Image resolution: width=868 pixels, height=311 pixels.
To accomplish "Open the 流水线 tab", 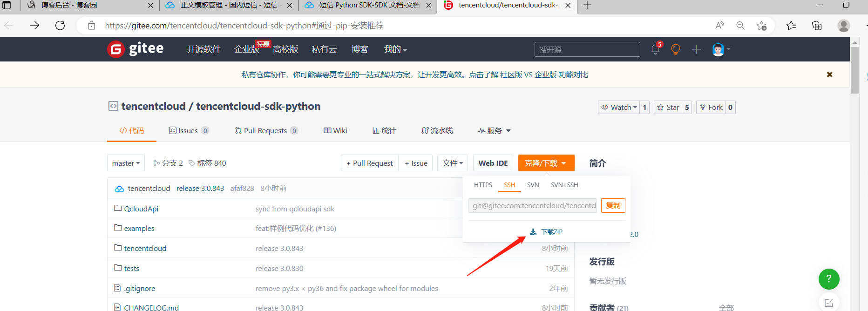I will (437, 131).
